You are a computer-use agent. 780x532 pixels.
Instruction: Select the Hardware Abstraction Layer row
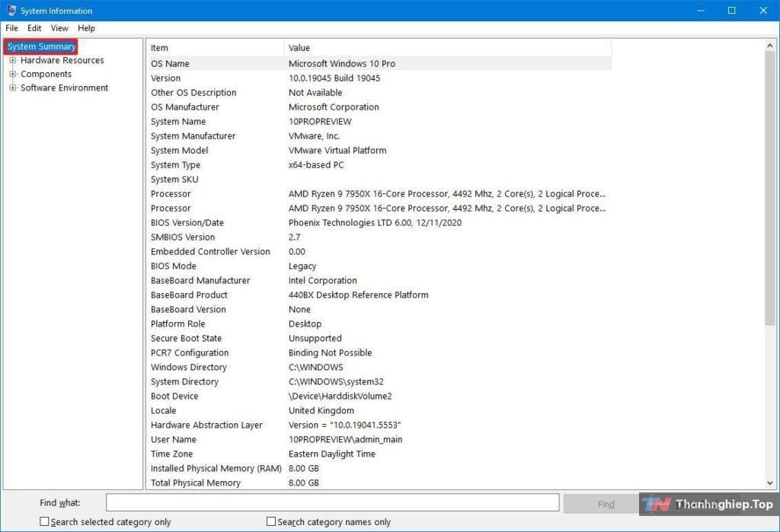point(379,424)
